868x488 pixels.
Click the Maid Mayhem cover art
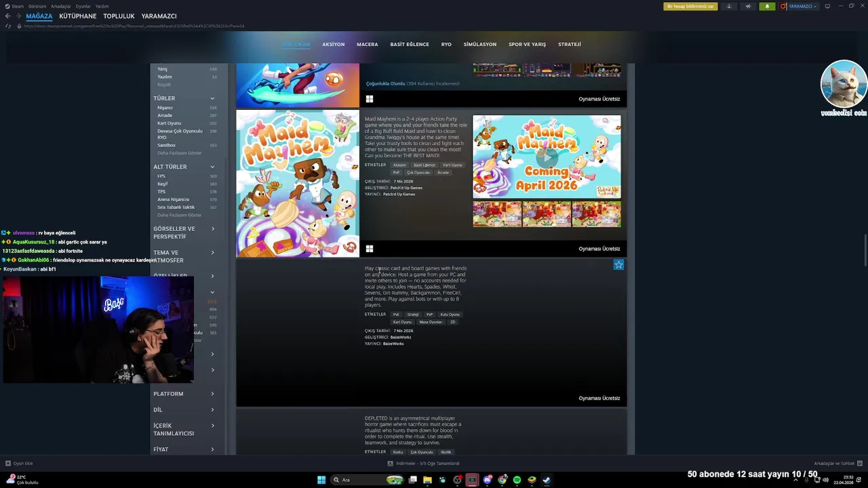click(298, 184)
